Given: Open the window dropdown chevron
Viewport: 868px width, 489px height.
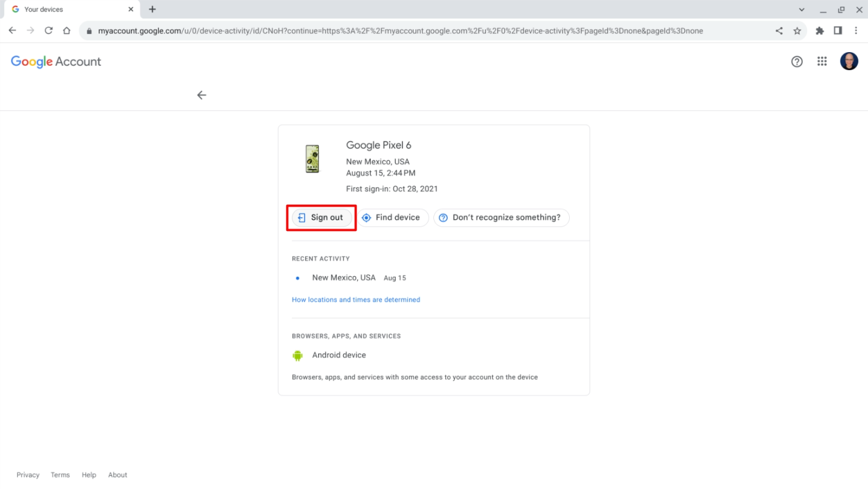Looking at the screenshot, I should click(x=801, y=9).
